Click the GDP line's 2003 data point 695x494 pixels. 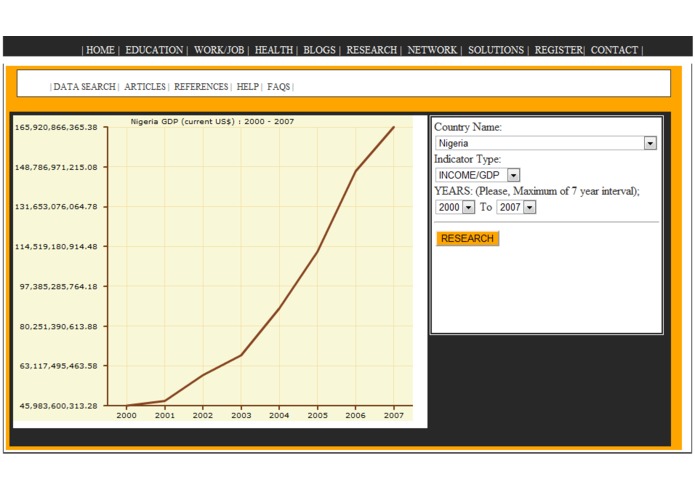click(x=241, y=355)
